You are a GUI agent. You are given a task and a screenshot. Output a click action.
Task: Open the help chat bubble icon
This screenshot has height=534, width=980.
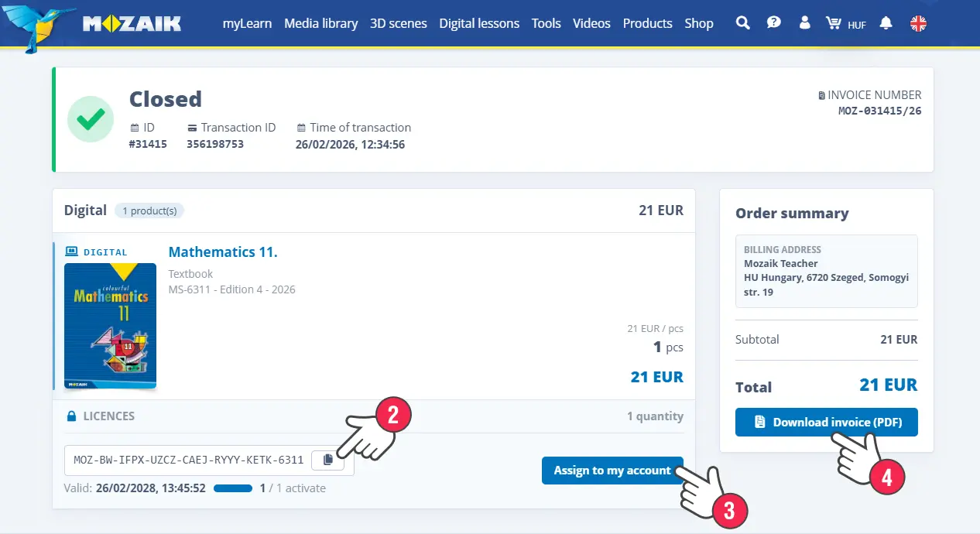tap(773, 23)
